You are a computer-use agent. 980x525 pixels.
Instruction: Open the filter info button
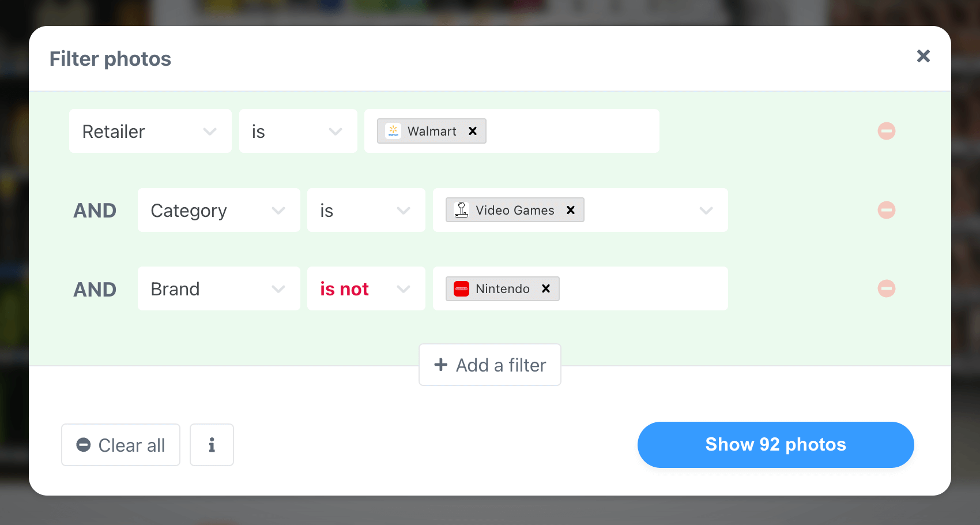tap(212, 445)
